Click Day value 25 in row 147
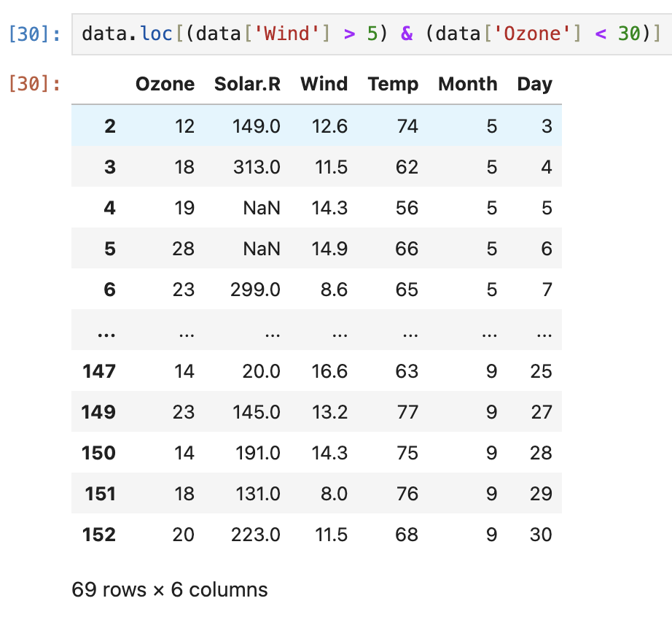672x617 pixels. pos(541,371)
